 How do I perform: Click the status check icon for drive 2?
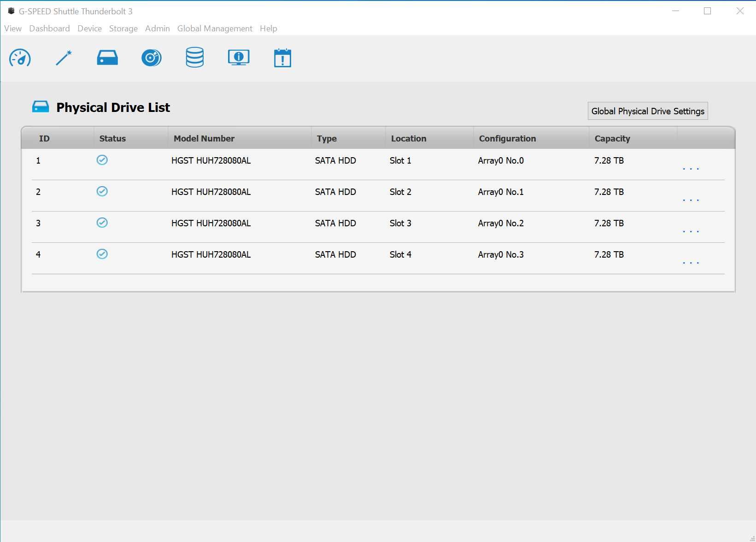point(102,191)
